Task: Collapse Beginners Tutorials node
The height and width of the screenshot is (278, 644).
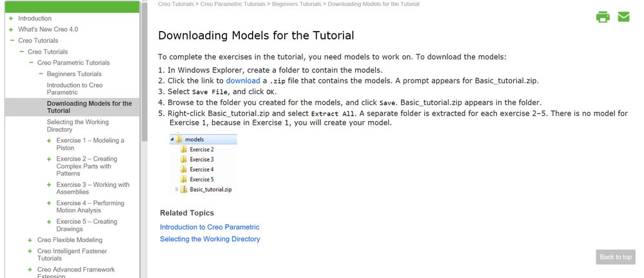Action: [x=41, y=74]
